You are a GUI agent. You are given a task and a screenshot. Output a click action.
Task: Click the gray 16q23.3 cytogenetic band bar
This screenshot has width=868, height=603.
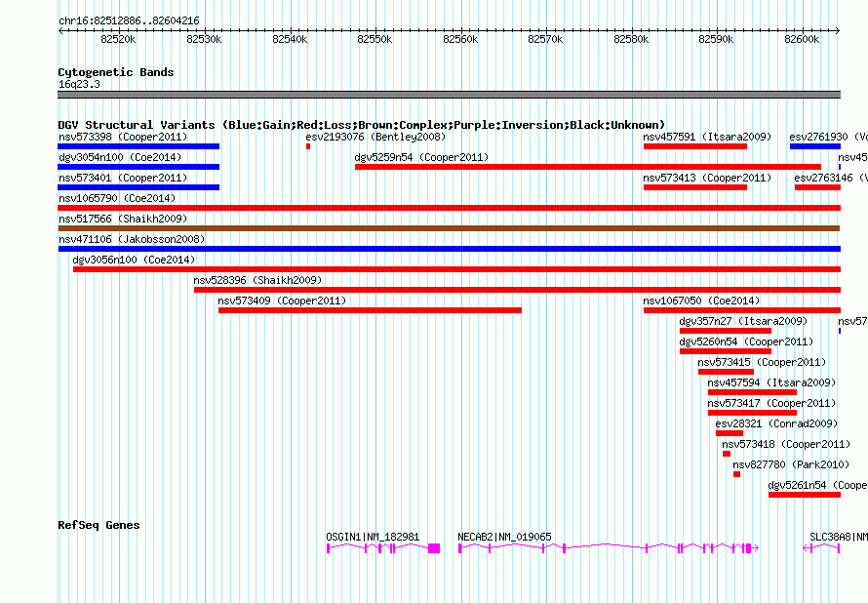click(449, 95)
